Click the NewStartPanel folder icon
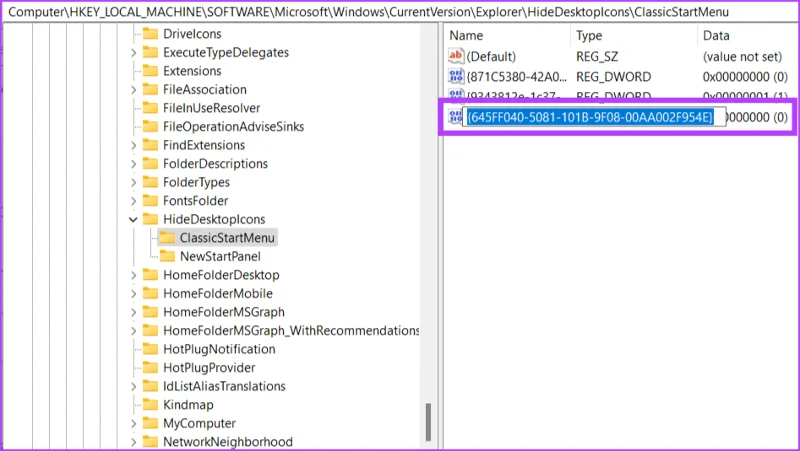800x451 pixels. tap(167, 256)
